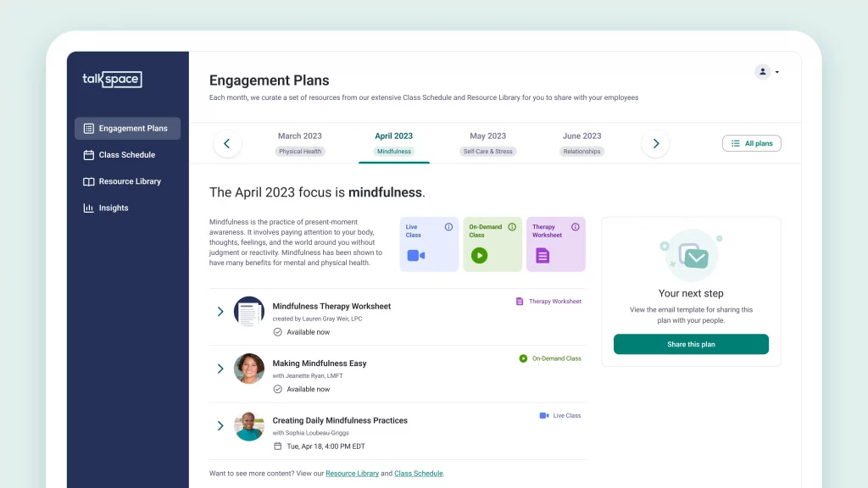Navigate to next months with right arrow
The image size is (868, 488).
[x=655, y=143]
